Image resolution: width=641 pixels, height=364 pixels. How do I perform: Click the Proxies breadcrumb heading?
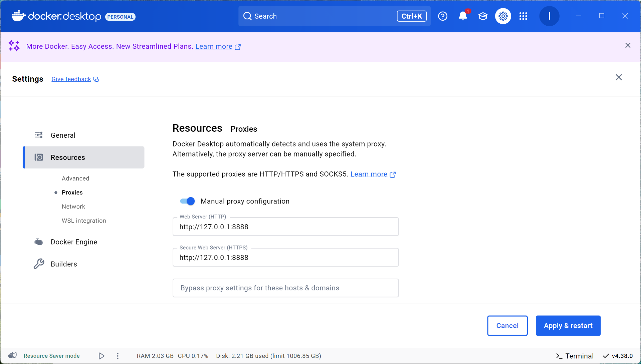point(244,129)
